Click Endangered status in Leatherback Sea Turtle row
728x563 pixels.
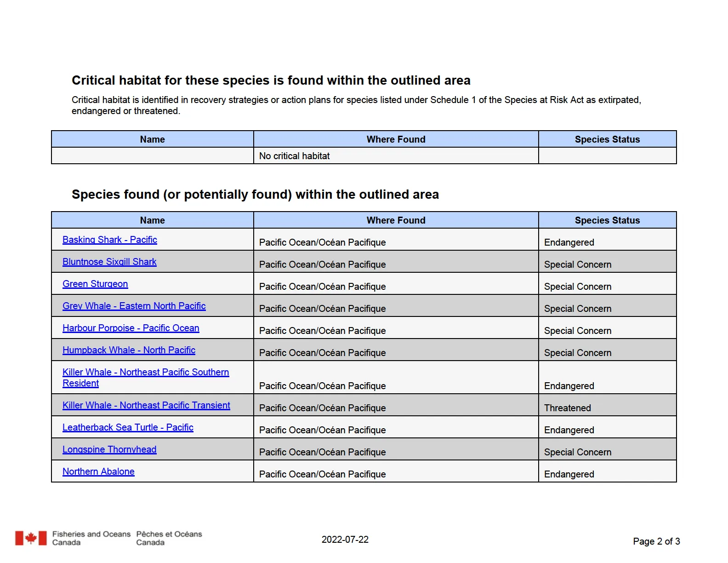(607, 427)
